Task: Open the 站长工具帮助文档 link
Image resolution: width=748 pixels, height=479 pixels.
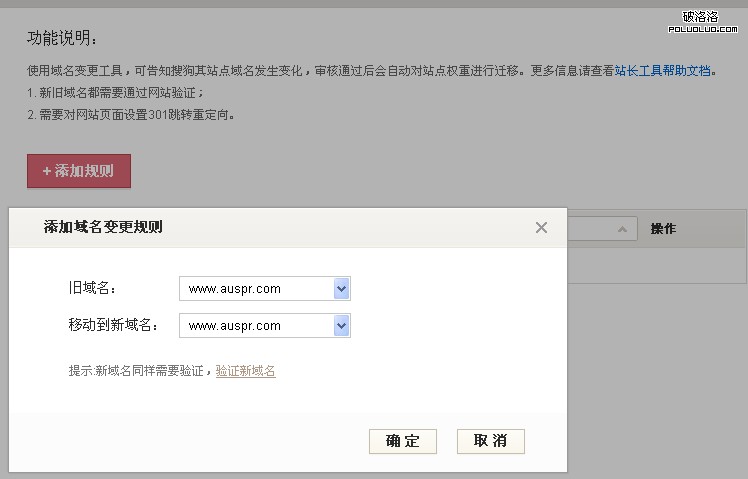Action: point(662,72)
